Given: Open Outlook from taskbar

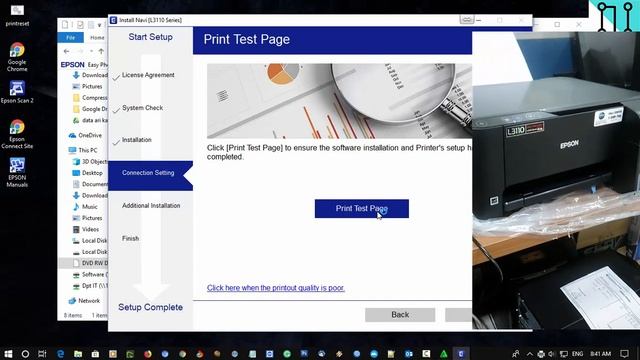Looking at the screenshot, I should pos(409,354).
